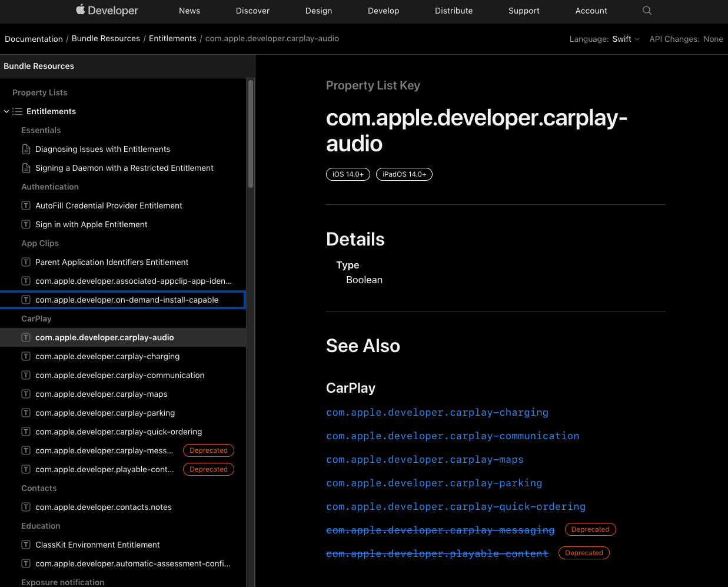Viewport: 728px width, 587px height.
Task: Open deprecated carplay-messaging link under See Also
Action: pos(440,530)
